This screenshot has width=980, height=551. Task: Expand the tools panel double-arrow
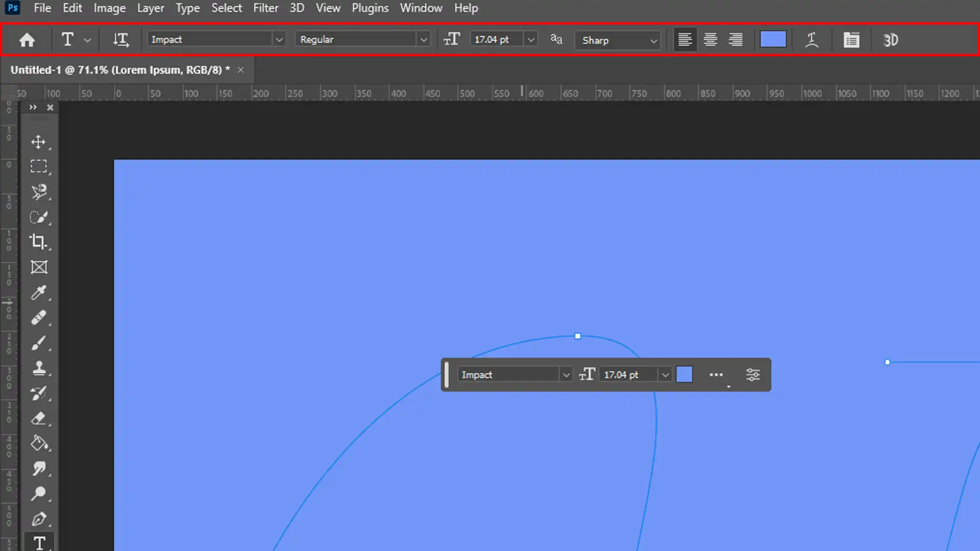pos(33,107)
